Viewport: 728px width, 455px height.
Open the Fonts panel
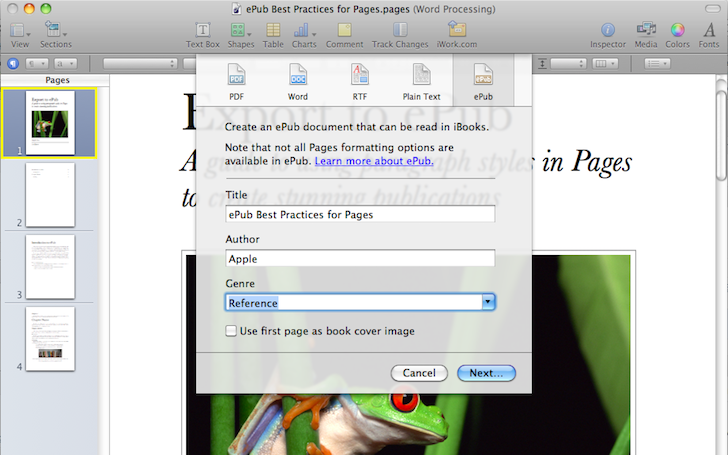(708, 35)
